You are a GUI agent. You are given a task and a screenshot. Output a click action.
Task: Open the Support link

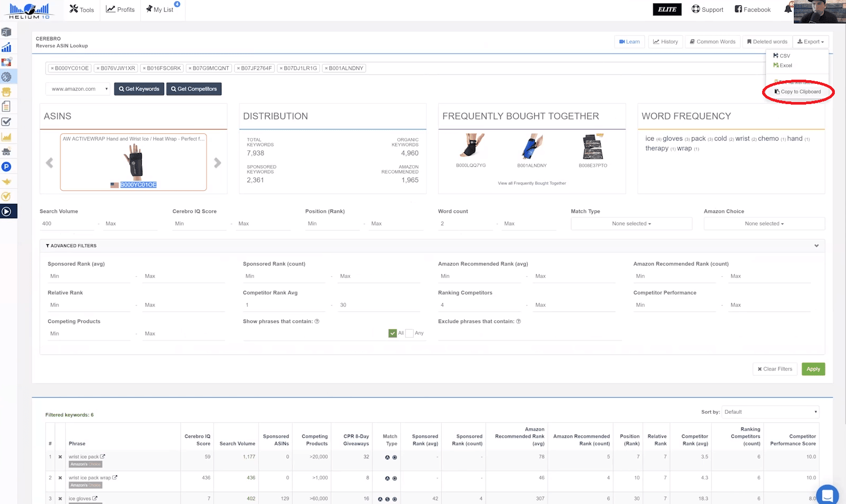point(707,10)
